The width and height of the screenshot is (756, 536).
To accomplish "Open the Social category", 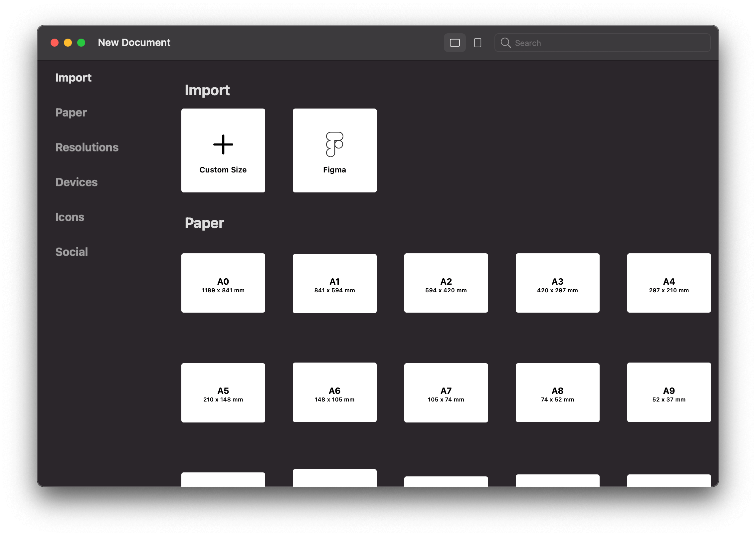I will 72,252.
